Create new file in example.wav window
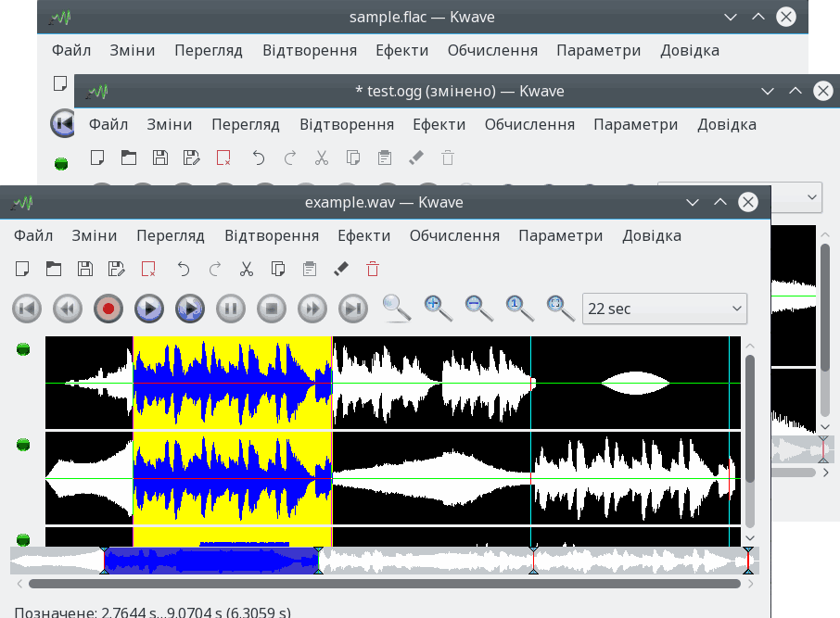The height and width of the screenshot is (618, 840). pyautogui.click(x=22, y=269)
